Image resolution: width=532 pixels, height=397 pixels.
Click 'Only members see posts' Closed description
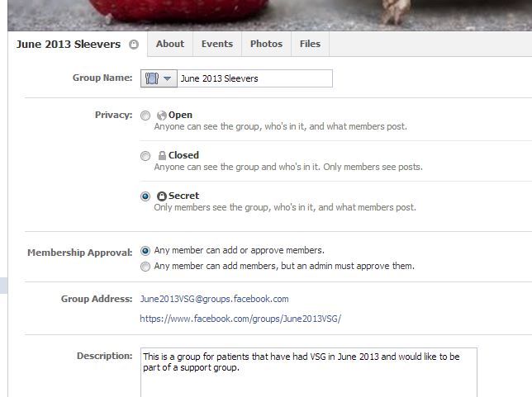(288, 167)
